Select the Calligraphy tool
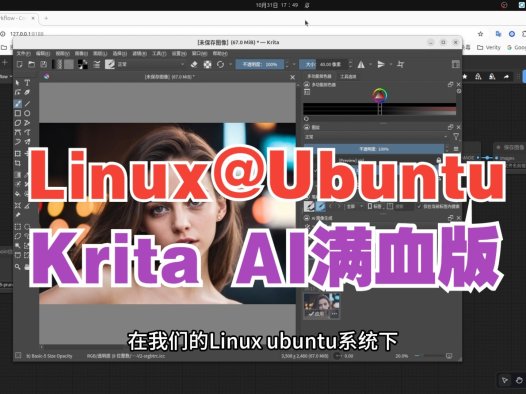The width and height of the screenshot is (526, 394). 27,93
